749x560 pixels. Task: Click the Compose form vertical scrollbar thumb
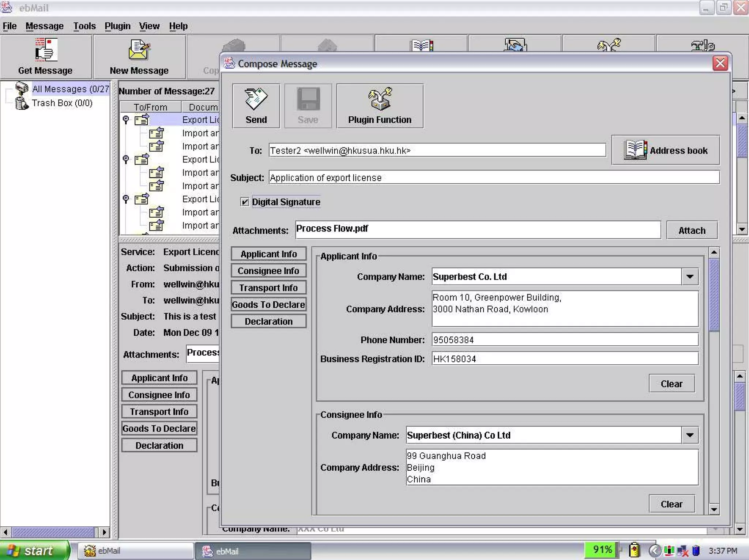click(714, 294)
